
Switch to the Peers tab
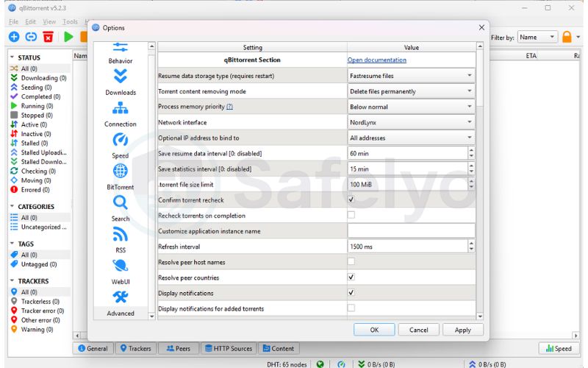pos(179,348)
